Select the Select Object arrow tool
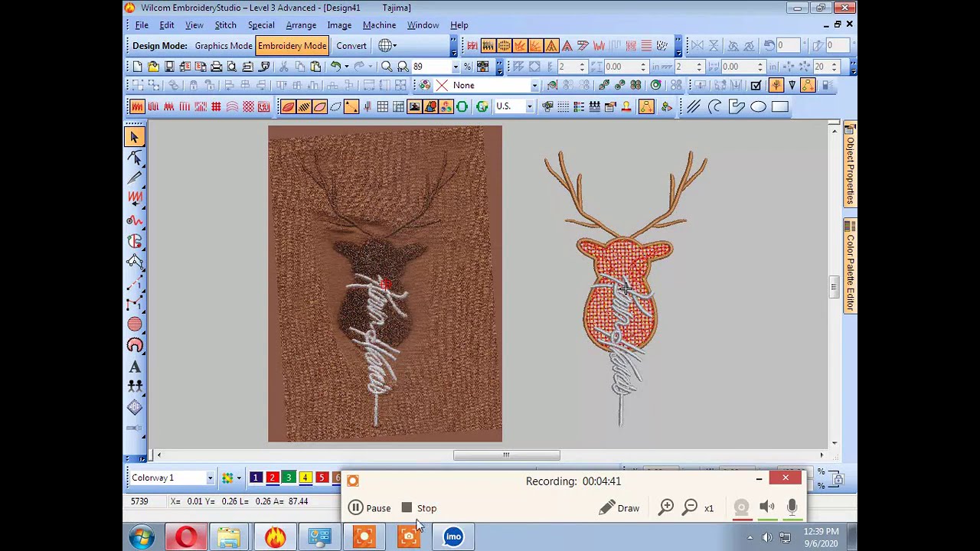Viewport: 980px width, 551px height. click(135, 137)
